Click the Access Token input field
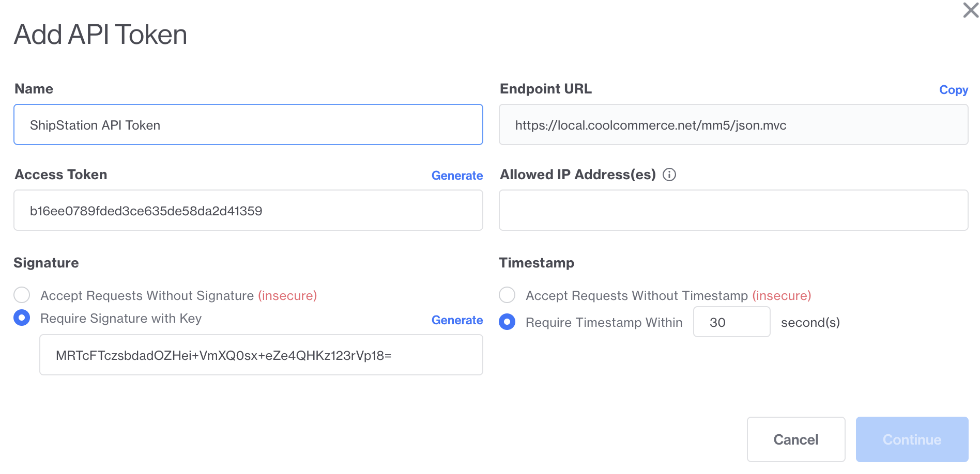The width and height of the screenshot is (980, 474). (x=248, y=211)
